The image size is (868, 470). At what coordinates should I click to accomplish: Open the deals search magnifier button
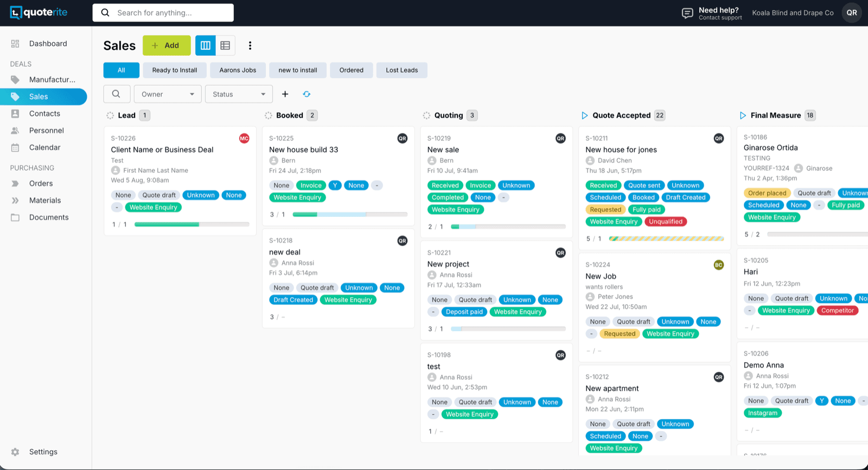click(x=117, y=94)
